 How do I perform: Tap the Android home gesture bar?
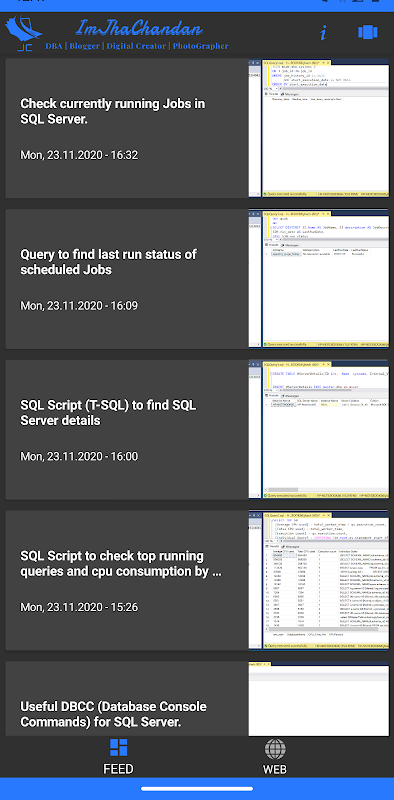tap(197, 789)
